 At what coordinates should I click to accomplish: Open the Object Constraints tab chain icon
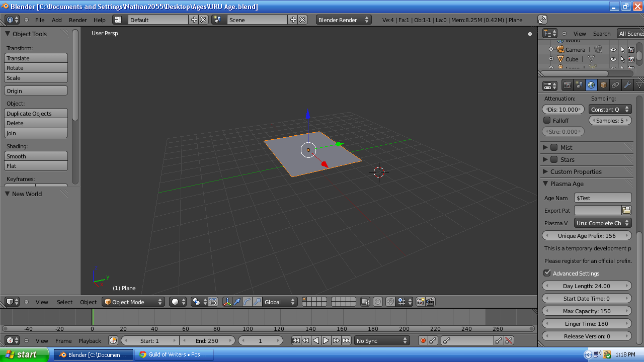(x=615, y=85)
